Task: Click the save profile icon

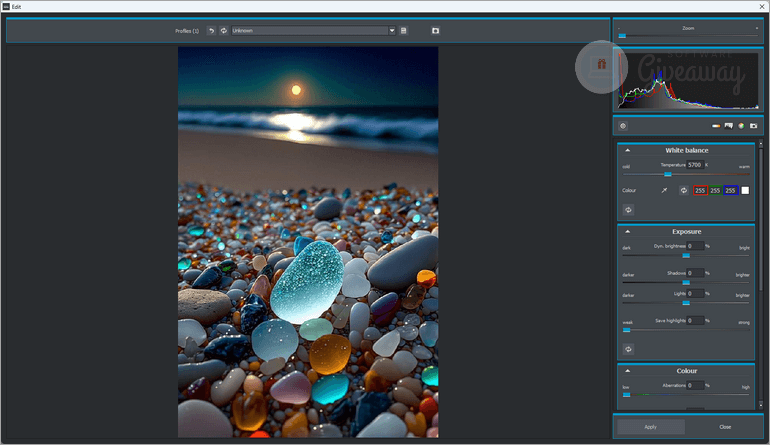Action: (x=404, y=31)
